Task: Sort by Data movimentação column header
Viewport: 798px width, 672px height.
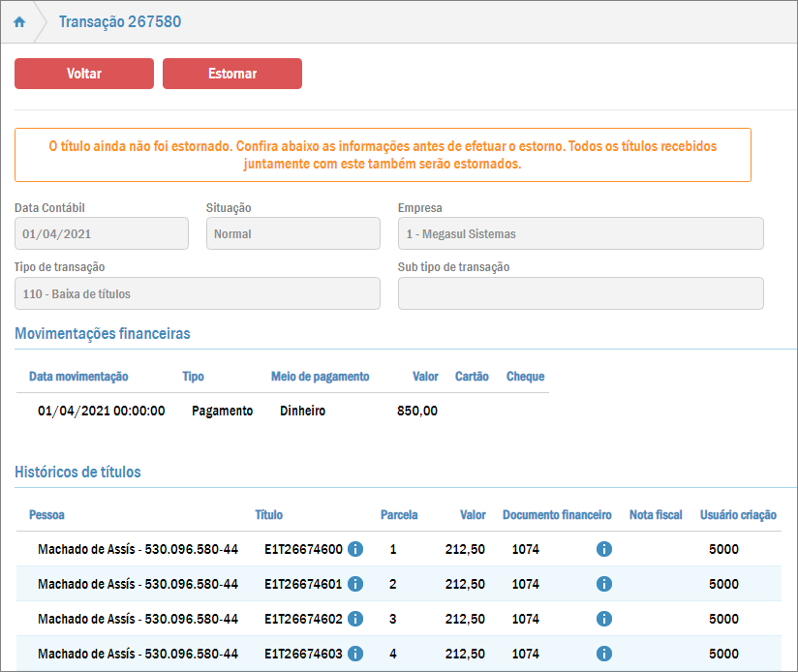Action: click(x=78, y=377)
